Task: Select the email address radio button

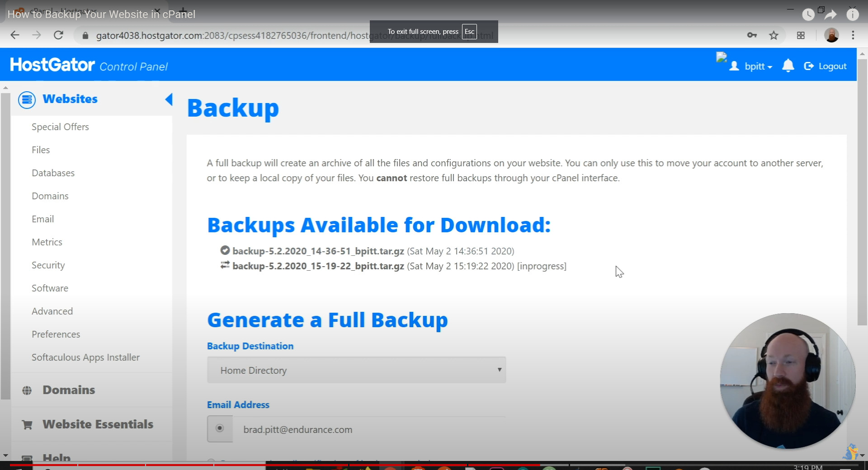Action: 220,428
